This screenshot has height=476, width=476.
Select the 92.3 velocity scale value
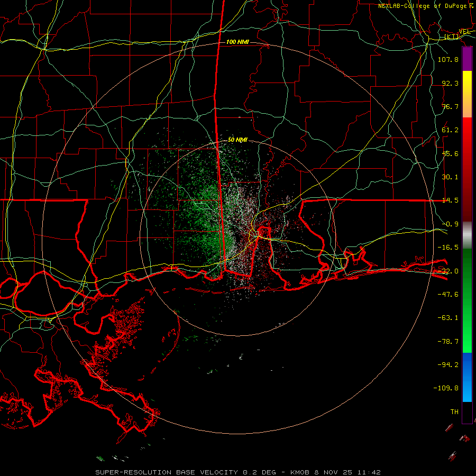pos(450,83)
